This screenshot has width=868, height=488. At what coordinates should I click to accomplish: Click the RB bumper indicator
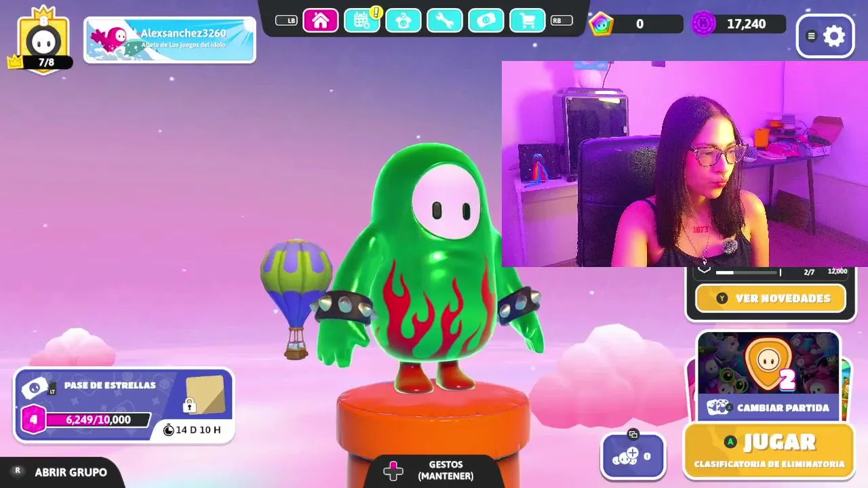pyautogui.click(x=561, y=20)
